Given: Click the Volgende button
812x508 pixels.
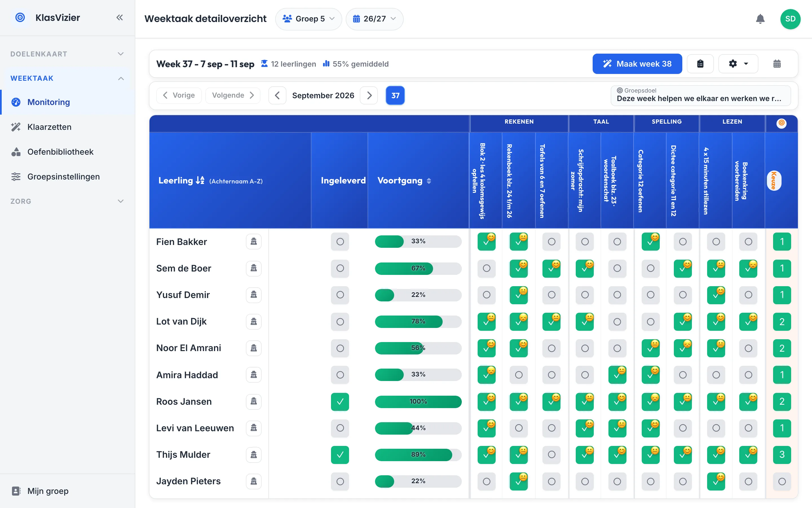Looking at the screenshot, I should (233, 95).
